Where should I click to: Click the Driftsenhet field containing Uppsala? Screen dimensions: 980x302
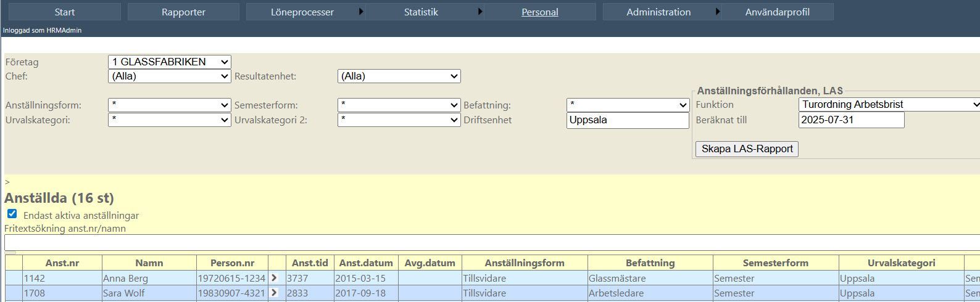pos(627,120)
